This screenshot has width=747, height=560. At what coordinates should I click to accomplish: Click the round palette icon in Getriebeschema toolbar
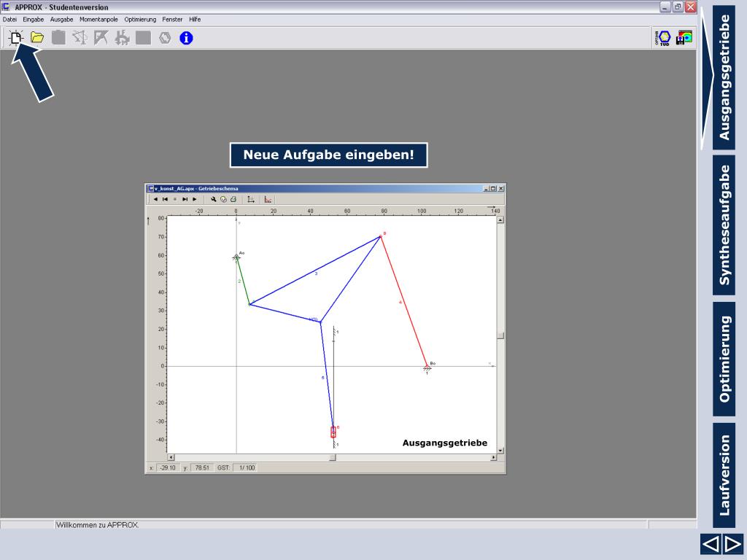click(223, 200)
